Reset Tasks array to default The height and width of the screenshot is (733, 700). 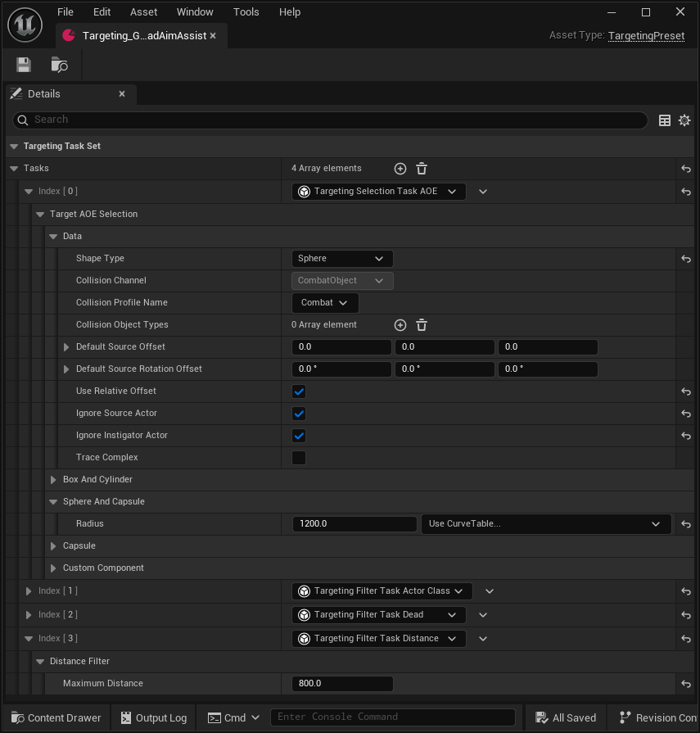point(685,169)
